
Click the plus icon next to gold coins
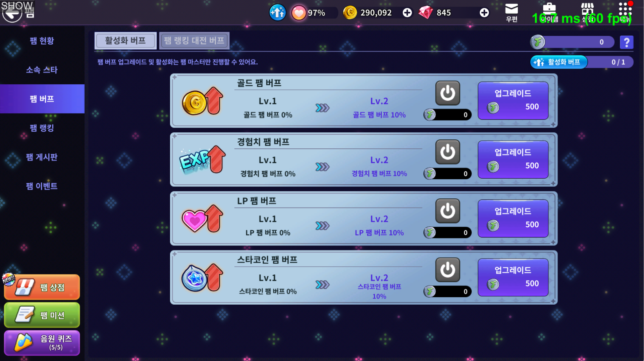coord(407,13)
